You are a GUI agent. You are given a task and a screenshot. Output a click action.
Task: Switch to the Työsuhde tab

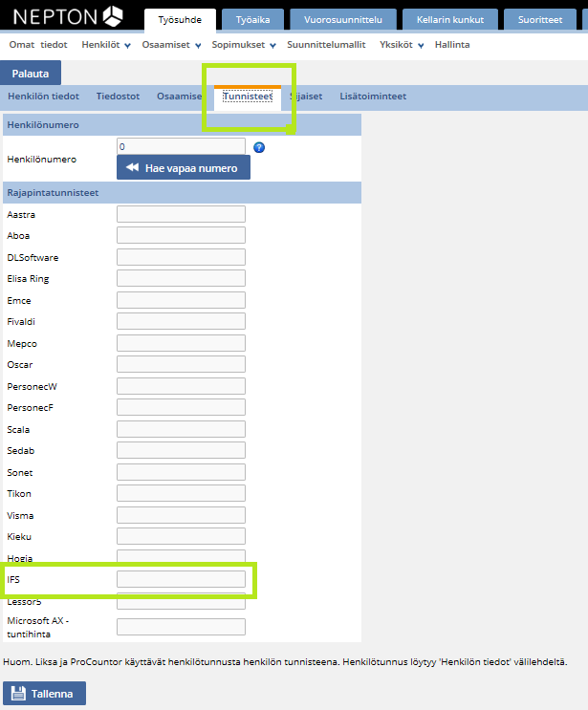180,20
